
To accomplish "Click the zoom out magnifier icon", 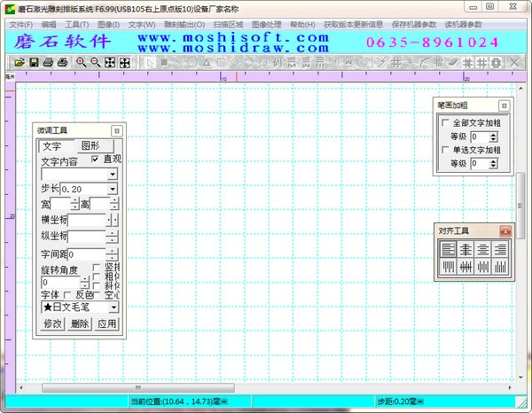I will click(x=95, y=63).
